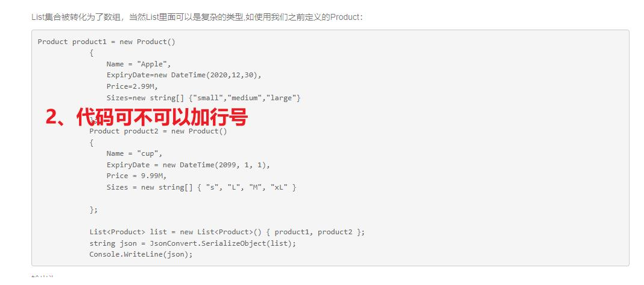Click the DateTime(2020,12,30) expiry date line
The width and height of the screenshot is (644, 285).
pos(184,75)
